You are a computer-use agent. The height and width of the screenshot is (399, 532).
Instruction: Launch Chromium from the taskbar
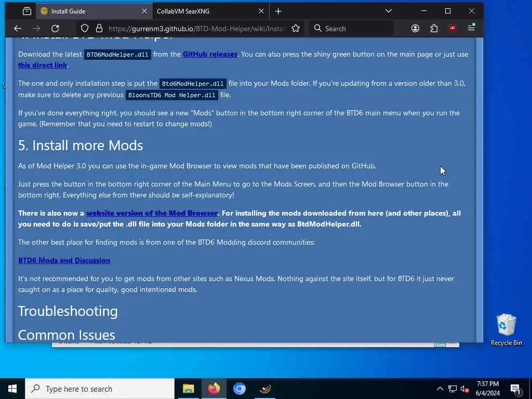coord(239,389)
